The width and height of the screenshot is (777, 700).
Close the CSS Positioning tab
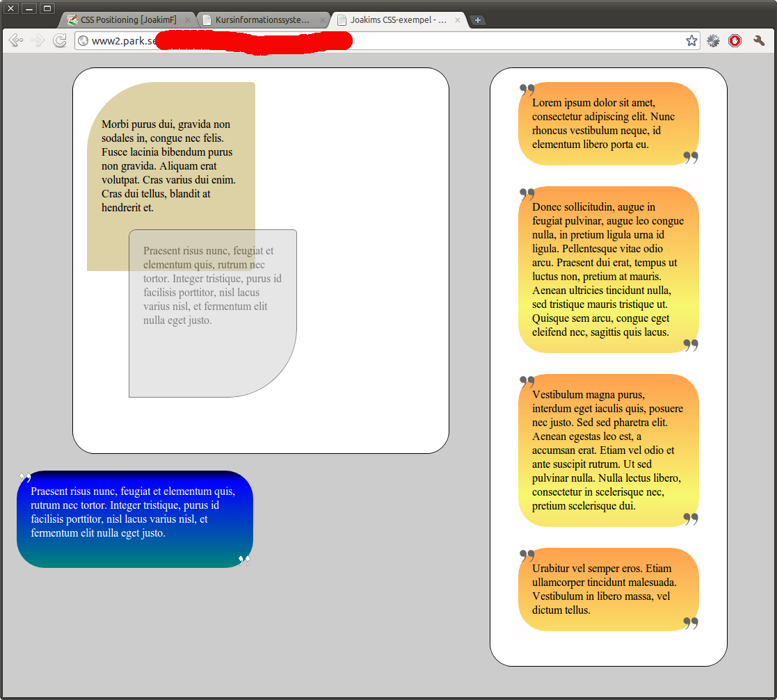(188, 20)
